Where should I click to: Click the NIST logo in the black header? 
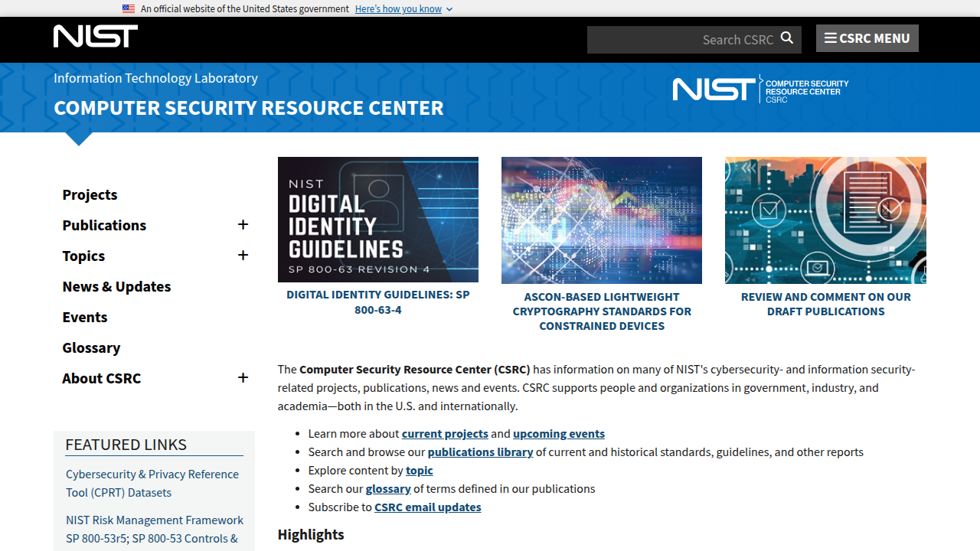[x=96, y=36]
